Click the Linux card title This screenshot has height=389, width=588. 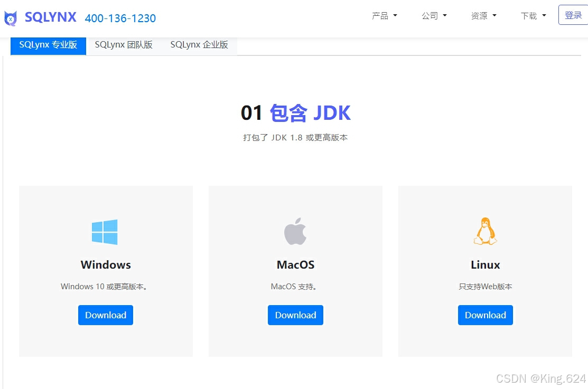point(486,265)
